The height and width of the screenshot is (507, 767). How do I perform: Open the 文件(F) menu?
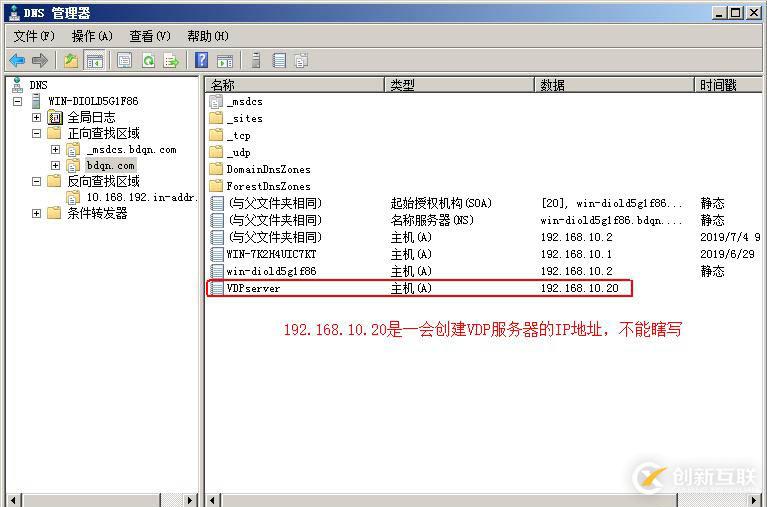[34, 36]
